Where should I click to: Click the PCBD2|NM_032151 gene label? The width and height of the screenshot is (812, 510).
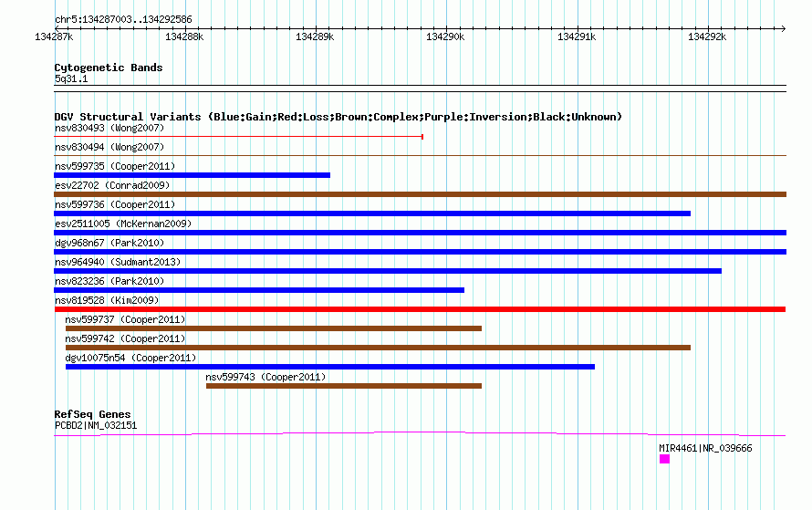[x=96, y=425]
